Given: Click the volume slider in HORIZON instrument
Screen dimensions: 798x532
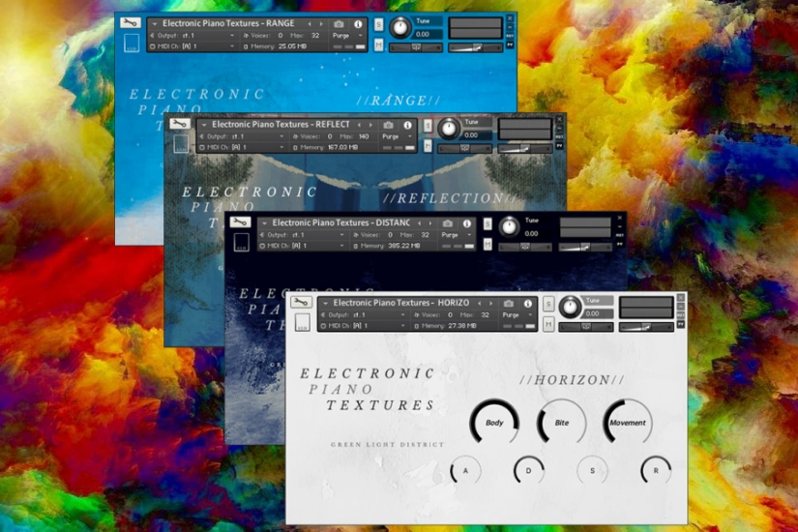Looking at the screenshot, I should (x=646, y=327).
